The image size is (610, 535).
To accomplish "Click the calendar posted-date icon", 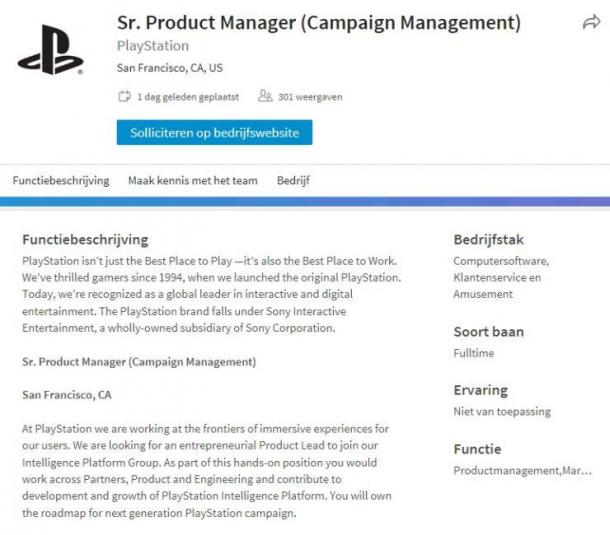I will [124, 96].
